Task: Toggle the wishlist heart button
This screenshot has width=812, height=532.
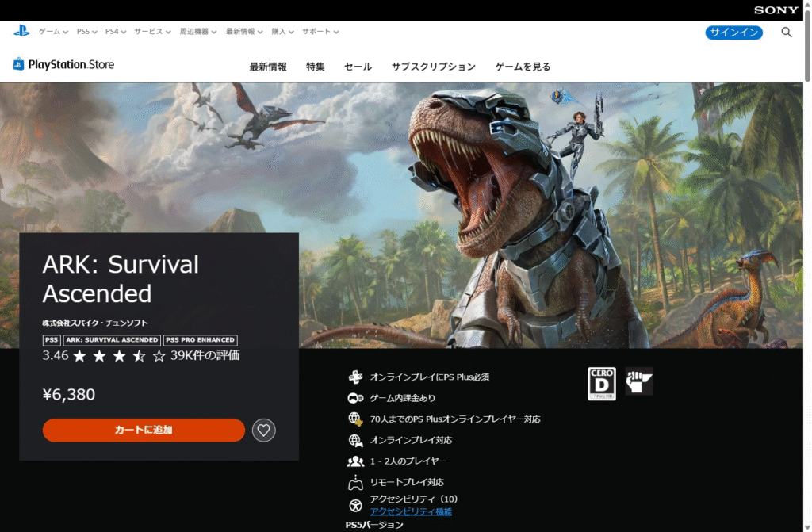Action: click(264, 431)
